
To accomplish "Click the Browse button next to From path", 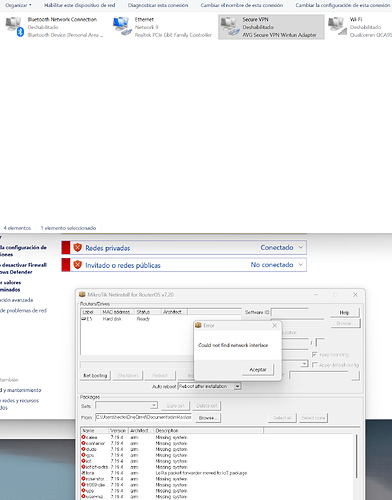I will [208, 418].
